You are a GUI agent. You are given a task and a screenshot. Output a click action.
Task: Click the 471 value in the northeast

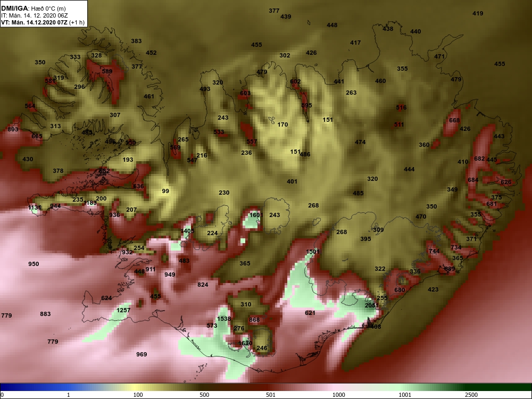click(x=439, y=56)
